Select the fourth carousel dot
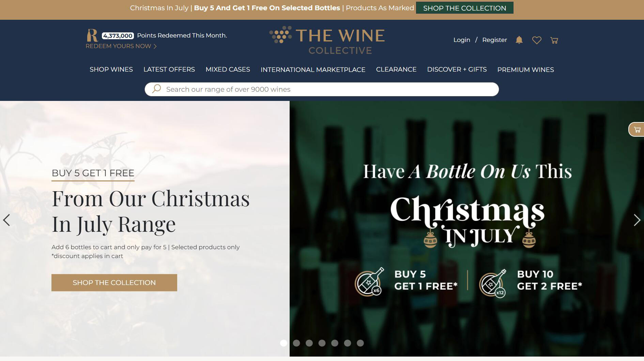The width and height of the screenshot is (644, 361). (x=322, y=343)
